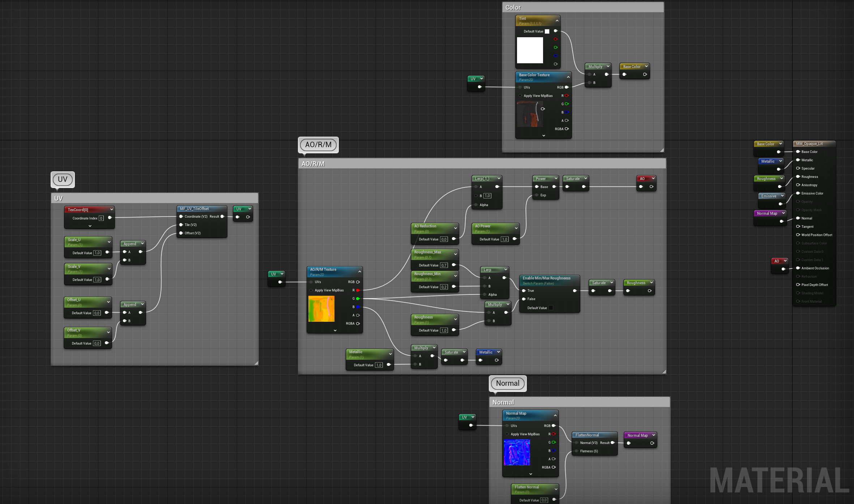Click the green G output pin on AO/R/M Texture
This screenshot has height=504, width=854.
[x=358, y=299]
